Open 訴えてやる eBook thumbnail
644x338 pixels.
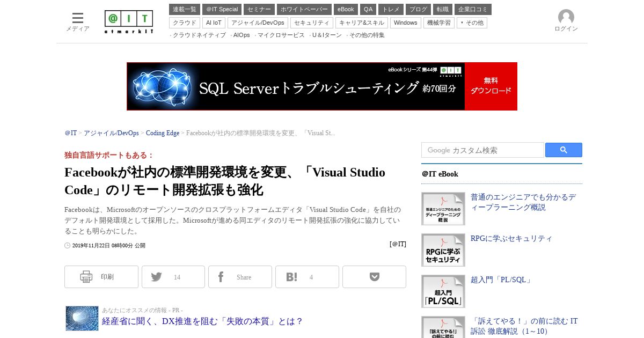coord(443,327)
